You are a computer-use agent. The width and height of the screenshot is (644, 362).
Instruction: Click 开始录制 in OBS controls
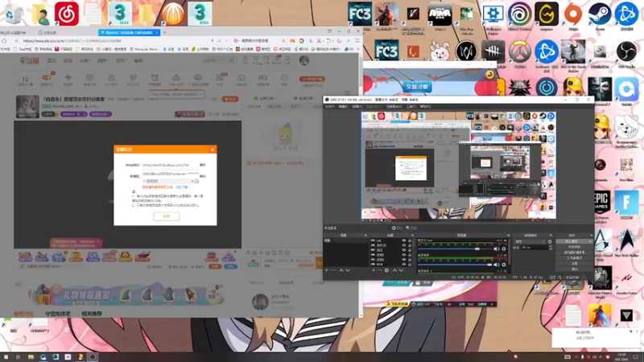point(574,247)
